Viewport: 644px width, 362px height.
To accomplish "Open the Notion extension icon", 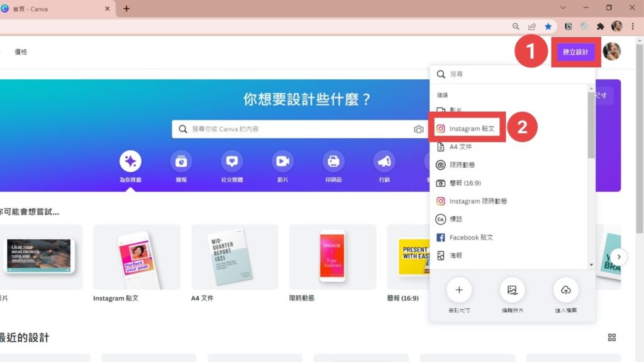I will coord(569,26).
